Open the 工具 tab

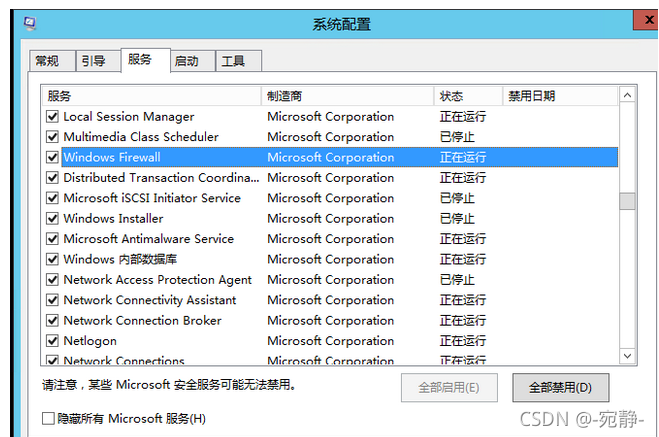click(x=238, y=61)
